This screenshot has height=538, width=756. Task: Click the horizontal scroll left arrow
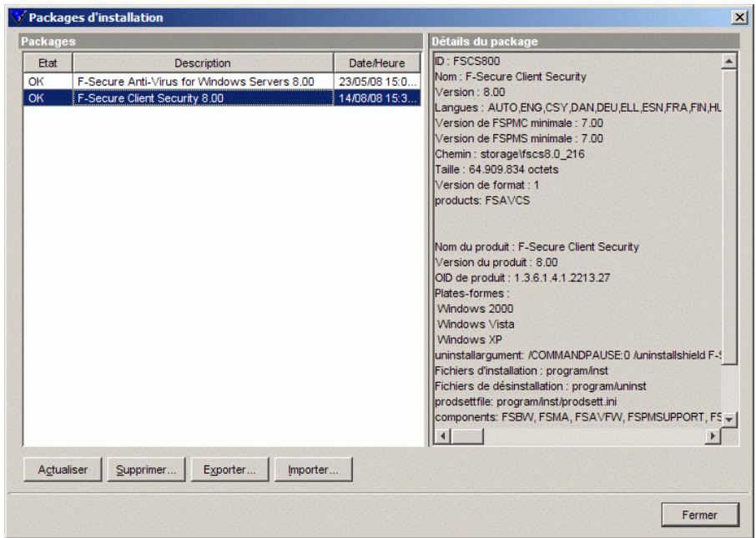click(x=442, y=435)
